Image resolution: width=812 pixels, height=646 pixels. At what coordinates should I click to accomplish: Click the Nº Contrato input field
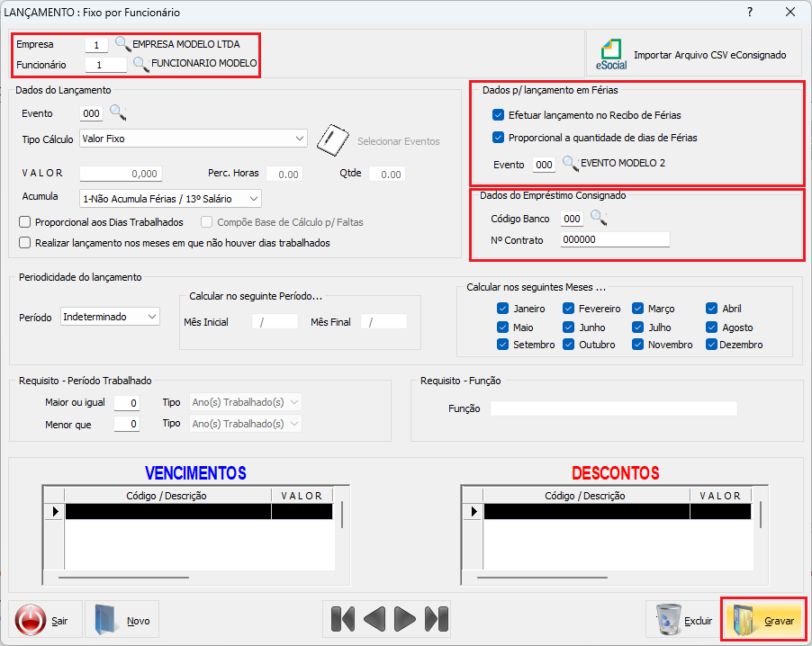[x=613, y=240]
